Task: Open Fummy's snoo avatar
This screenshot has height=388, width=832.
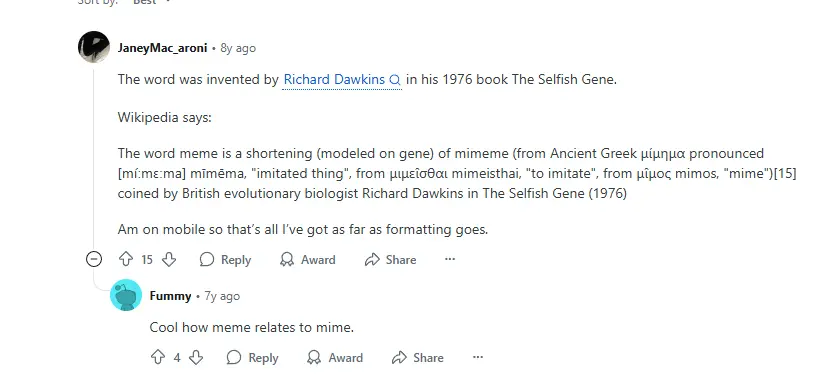Action: (126, 295)
